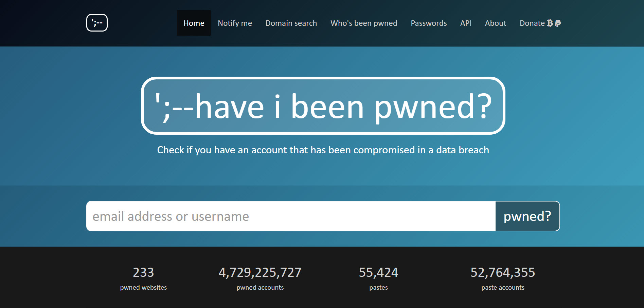
Task: Open Who's been pwned page
Action: (x=364, y=23)
